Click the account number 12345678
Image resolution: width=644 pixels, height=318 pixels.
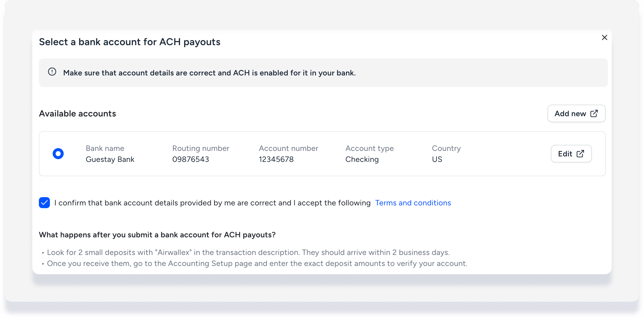276,159
